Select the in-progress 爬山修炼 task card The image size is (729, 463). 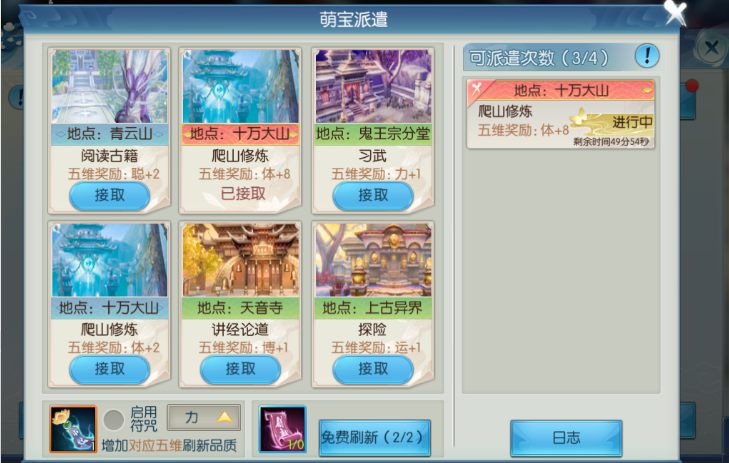coord(561,114)
